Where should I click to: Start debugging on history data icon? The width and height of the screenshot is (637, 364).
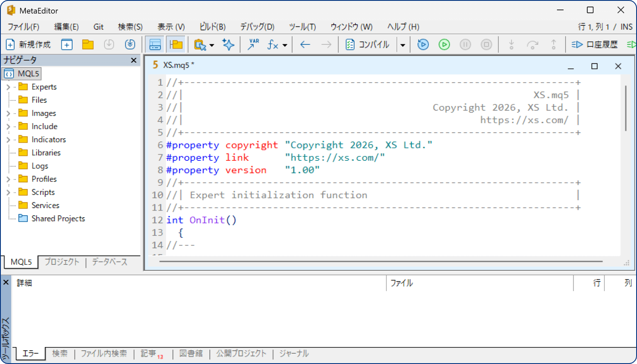click(423, 44)
